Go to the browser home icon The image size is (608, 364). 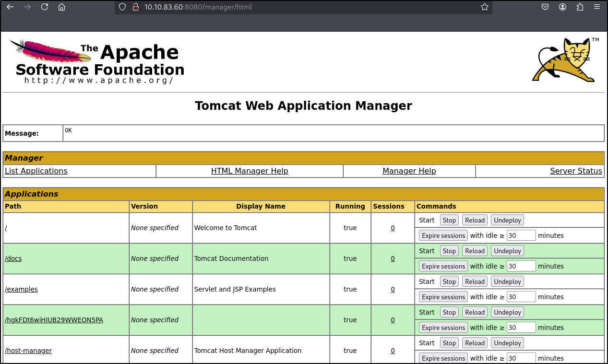pyautogui.click(x=61, y=7)
